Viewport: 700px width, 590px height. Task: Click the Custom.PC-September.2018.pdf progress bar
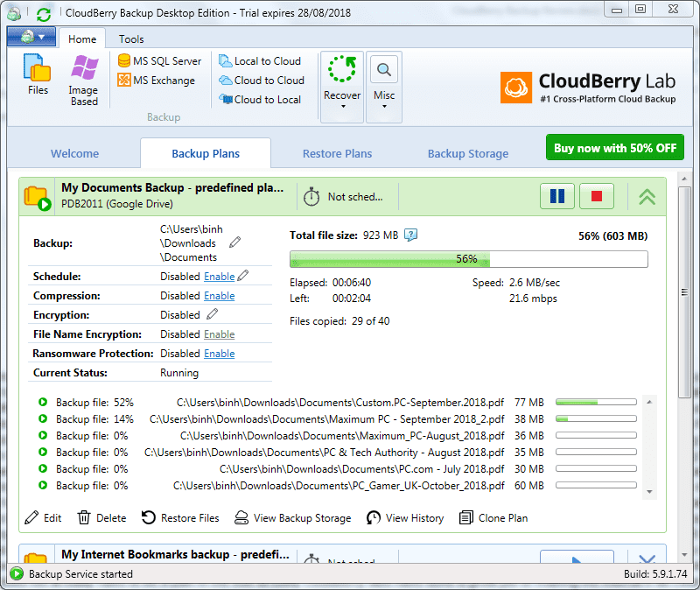coord(596,403)
